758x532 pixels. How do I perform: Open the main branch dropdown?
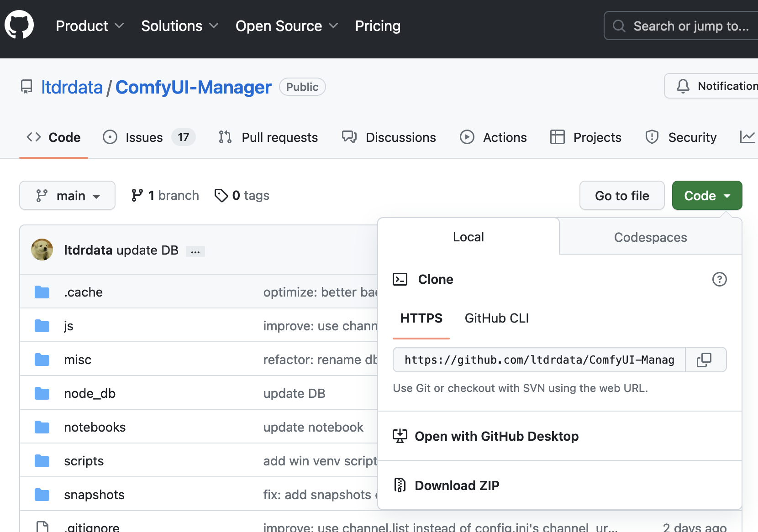click(x=67, y=196)
